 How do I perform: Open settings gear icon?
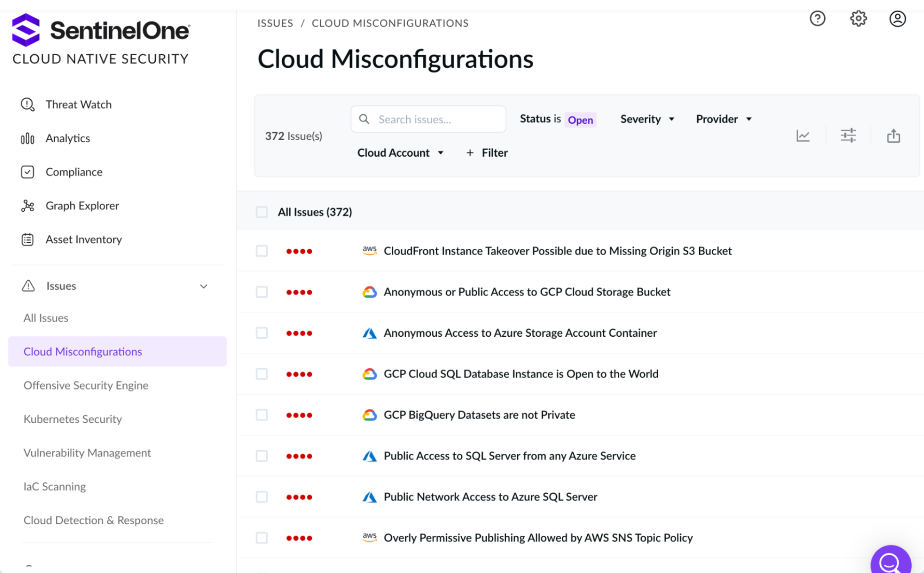click(858, 19)
